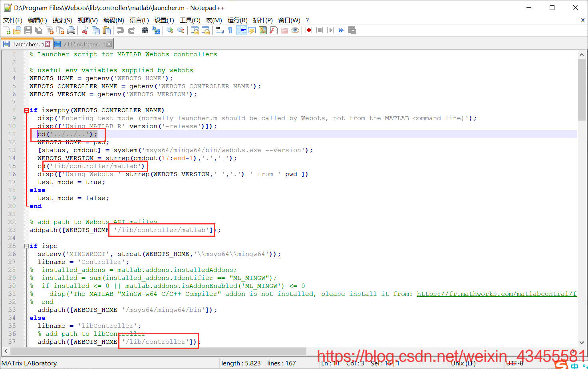Toggle the Document Map panel

263,30
